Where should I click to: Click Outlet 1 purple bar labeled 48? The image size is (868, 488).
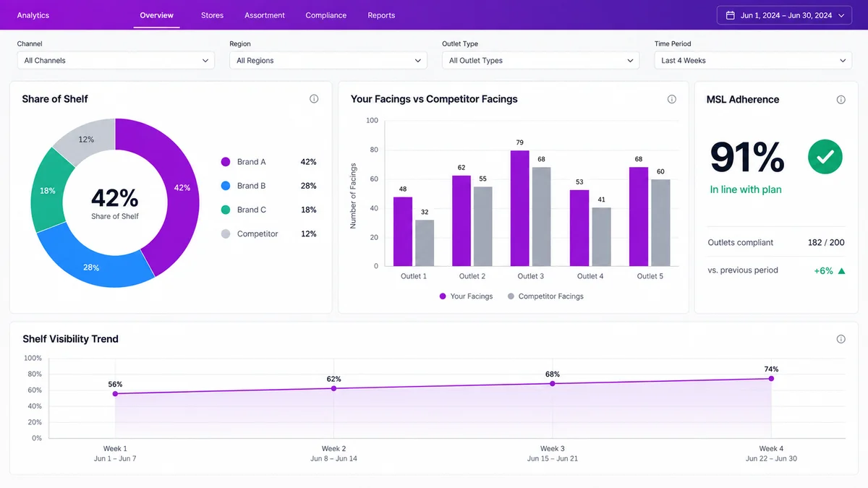coord(403,231)
